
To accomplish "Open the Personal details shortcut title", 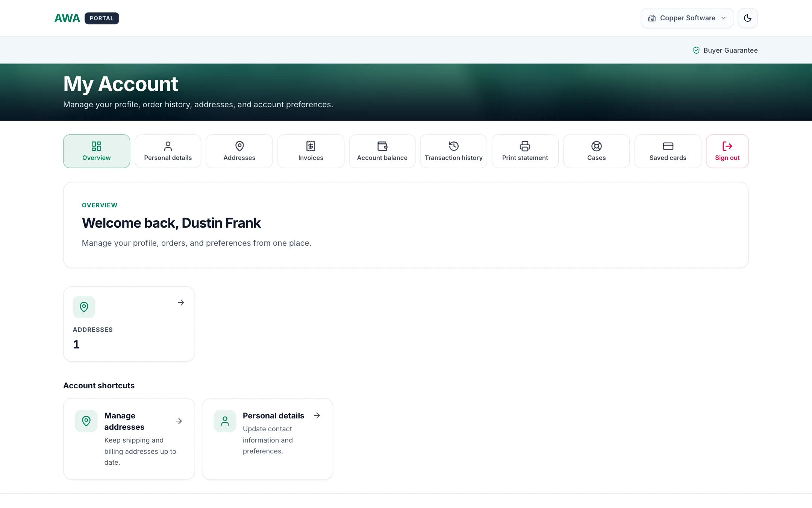I will point(273,415).
